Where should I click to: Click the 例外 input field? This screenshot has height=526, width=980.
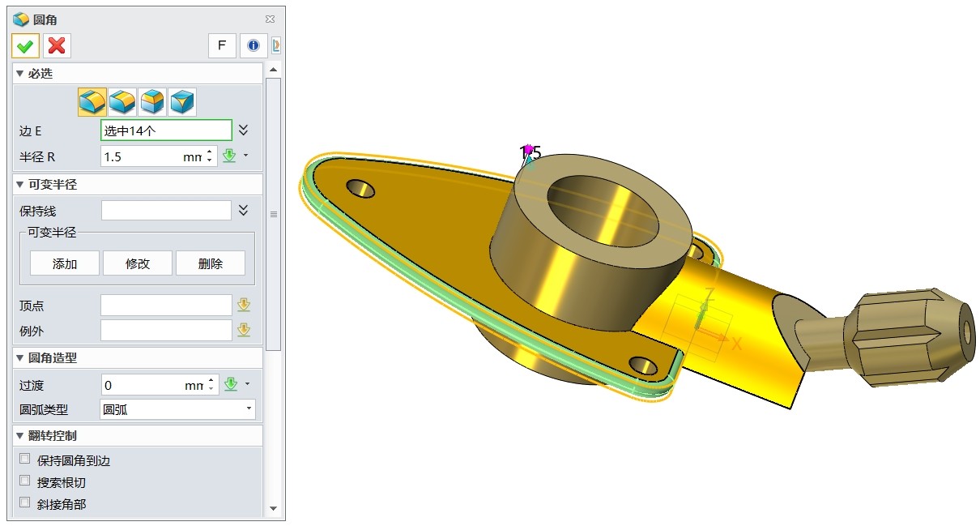point(166,330)
